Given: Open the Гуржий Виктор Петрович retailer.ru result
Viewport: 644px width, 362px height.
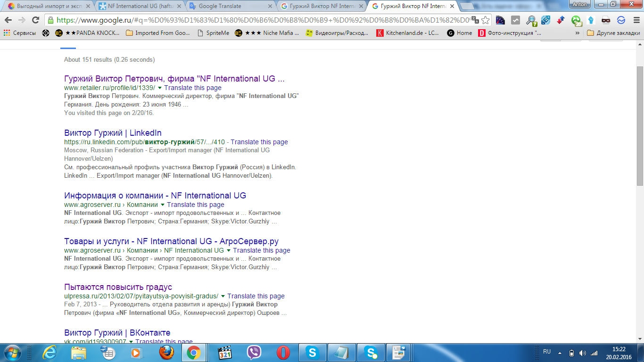Looking at the screenshot, I should tap(174, 79).
